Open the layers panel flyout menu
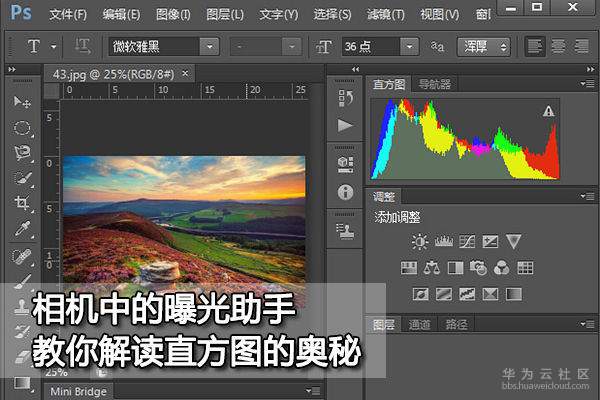Viewport: 600px width, 400px height. 587,324
